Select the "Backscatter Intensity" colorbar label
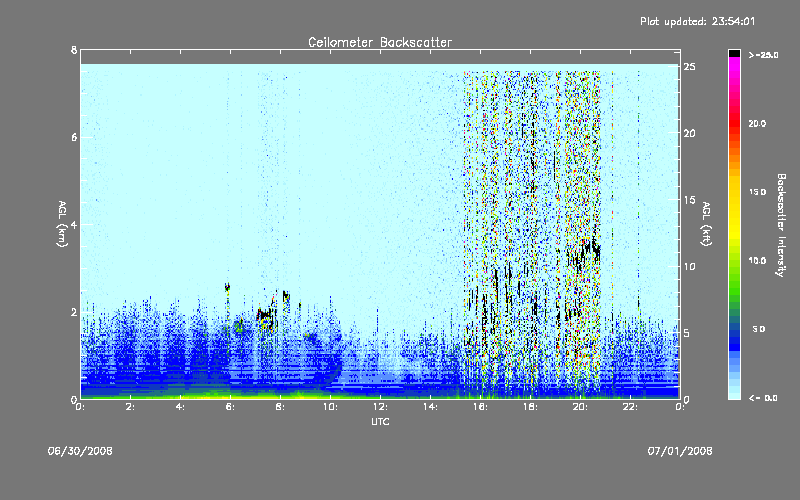Screen dimensions: 800x500 [x=781, y=225]
